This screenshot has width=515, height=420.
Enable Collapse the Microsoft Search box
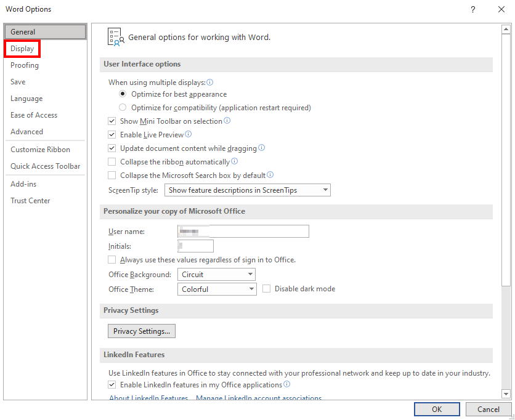click(112, 176)
